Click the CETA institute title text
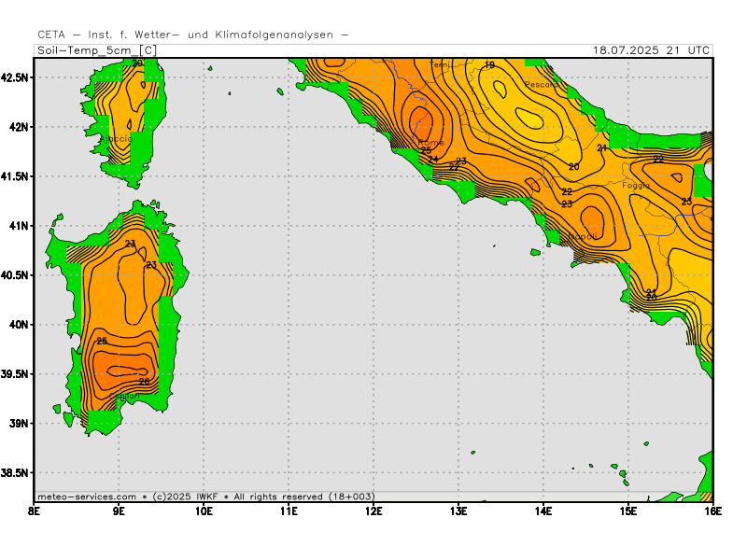The width and height of the screenshot is (747, 560). 193,35
